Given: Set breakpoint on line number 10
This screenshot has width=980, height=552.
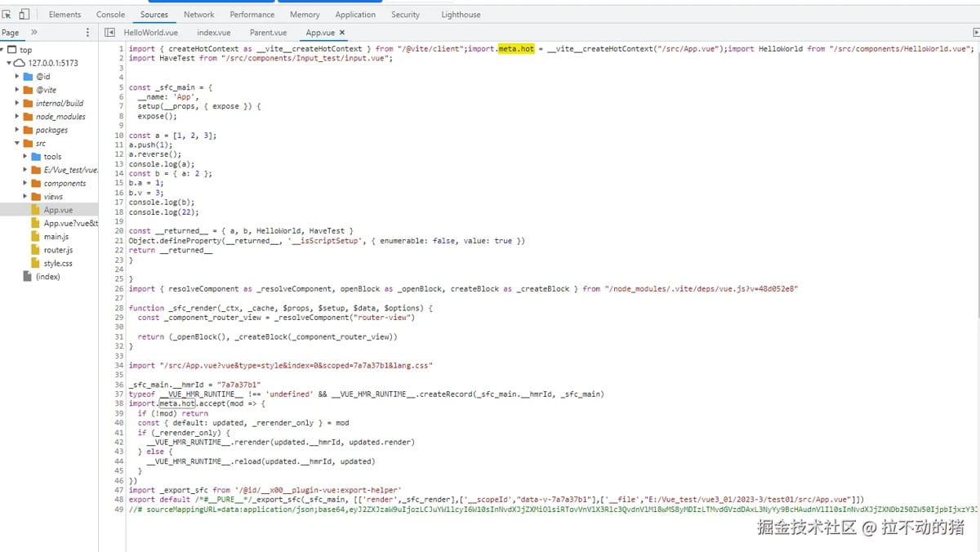Looking at the screenshot, I should tap(119, 136).
